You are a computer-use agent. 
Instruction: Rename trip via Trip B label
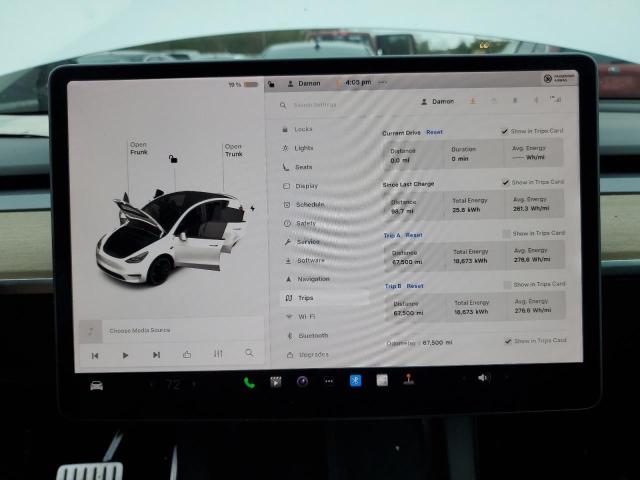(393, 286)
